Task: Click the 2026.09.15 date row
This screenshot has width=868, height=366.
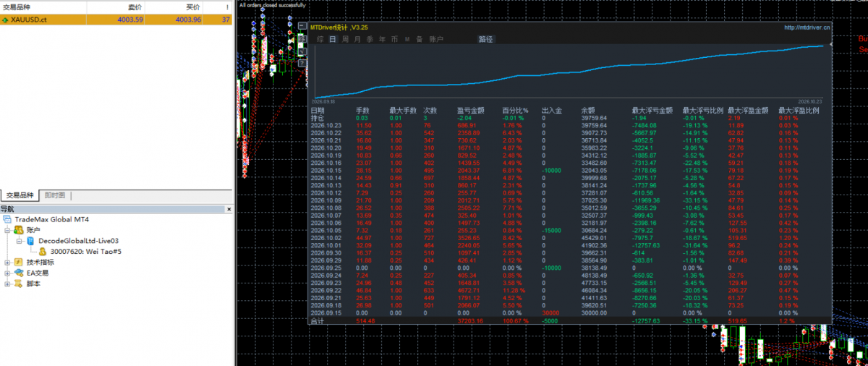Action: [325, 312]
